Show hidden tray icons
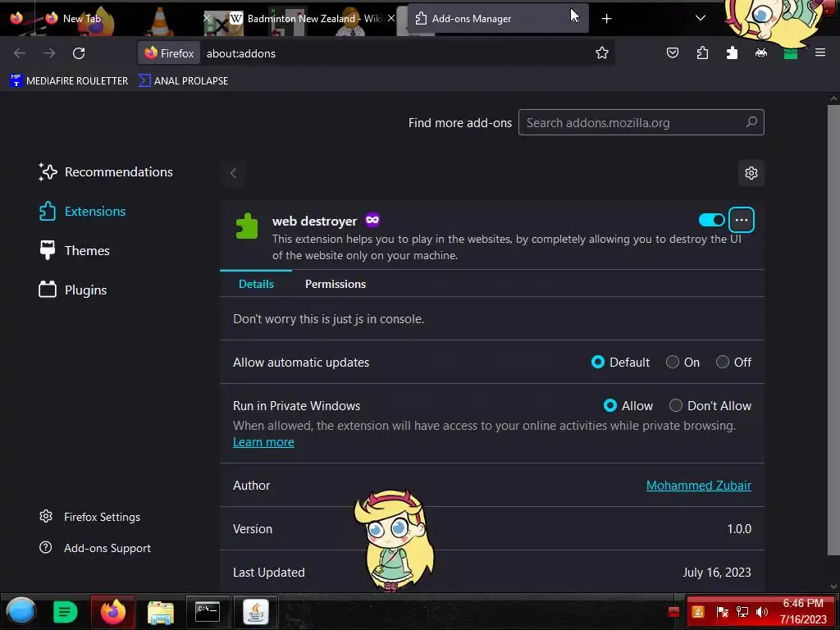This screenshot has height=630, width=840. [x=674, y=612]
